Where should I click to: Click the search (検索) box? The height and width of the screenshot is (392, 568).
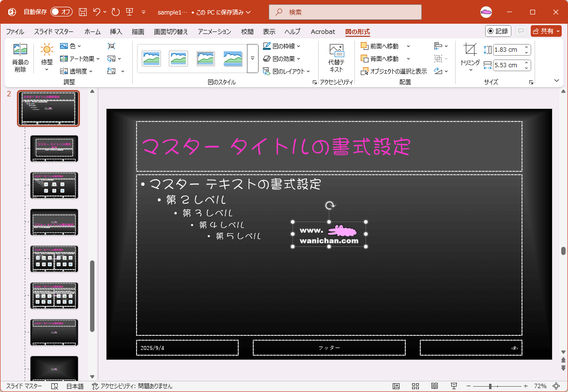coord(345,12)
